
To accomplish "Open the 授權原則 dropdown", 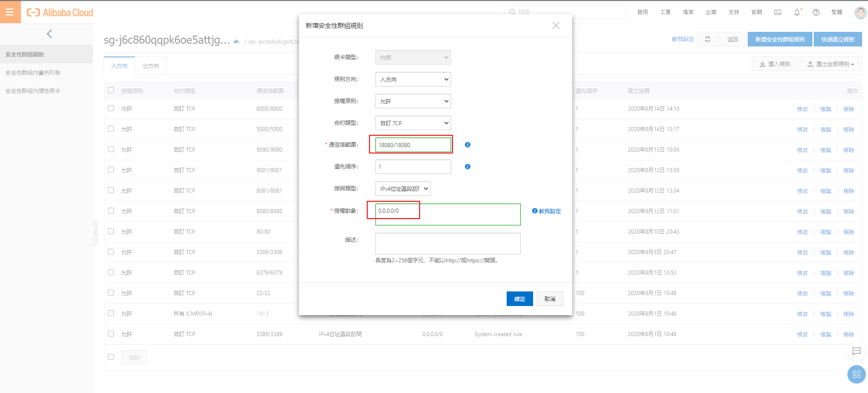I will pos(413,101).
